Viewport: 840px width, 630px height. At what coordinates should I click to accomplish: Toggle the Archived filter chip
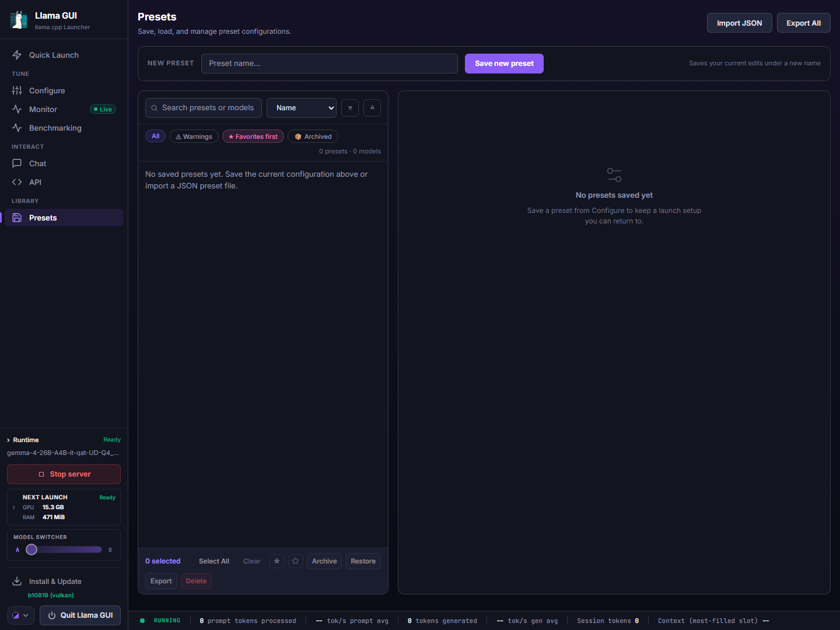coord(313,136)
